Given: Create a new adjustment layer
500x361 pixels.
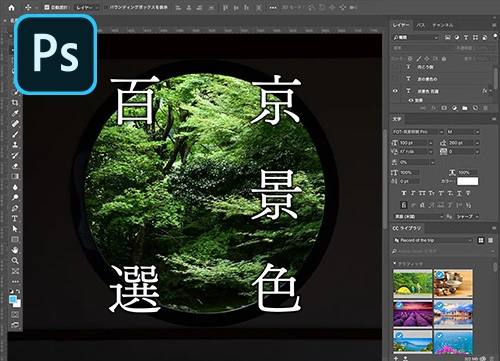Looking at the screenshot, I should [454, 108].
